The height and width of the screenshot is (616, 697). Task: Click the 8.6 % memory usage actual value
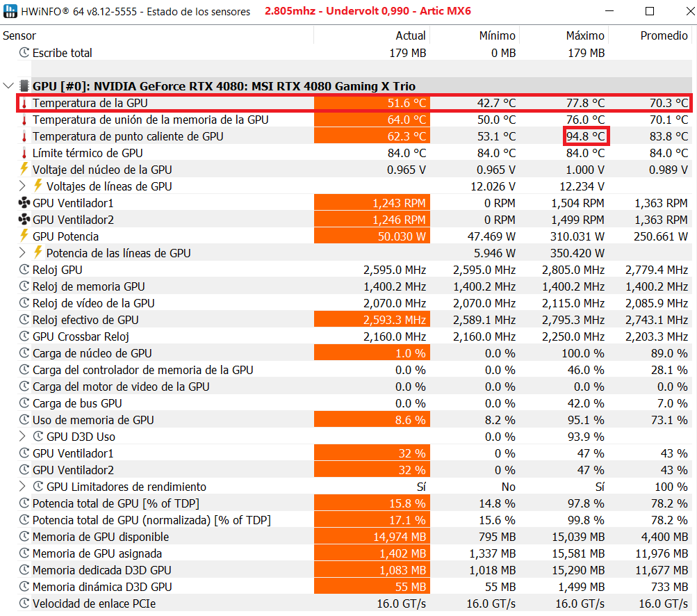[410, 421]
